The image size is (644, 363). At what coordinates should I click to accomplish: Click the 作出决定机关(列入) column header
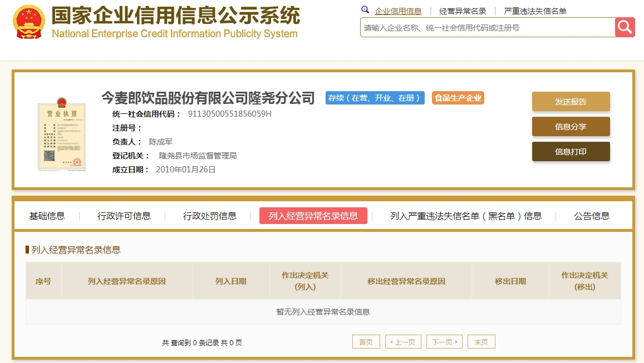(x=305, y=281)
